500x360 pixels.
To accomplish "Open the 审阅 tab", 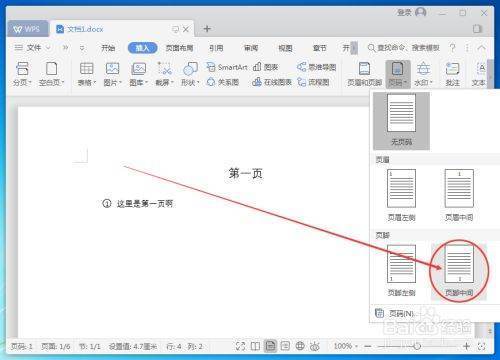I will coord(251,48).
